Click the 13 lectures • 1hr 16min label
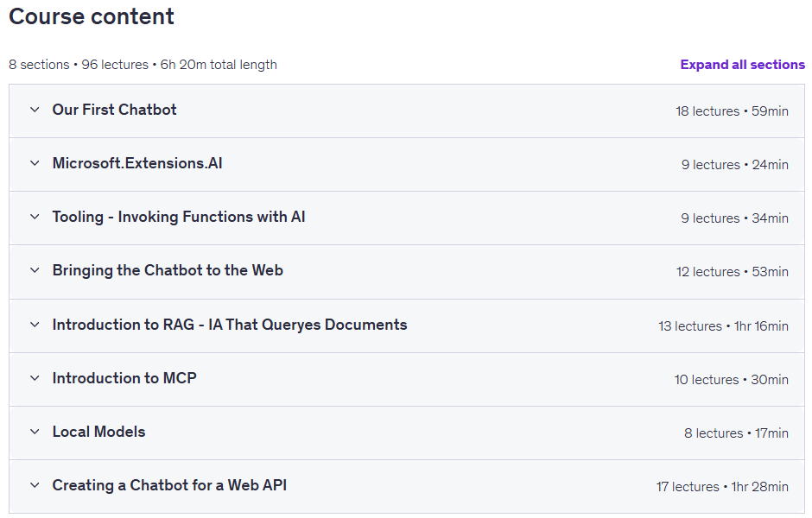The width and height of the screenshot is (812, 518). pyautogui.click(x=723, y=326)
